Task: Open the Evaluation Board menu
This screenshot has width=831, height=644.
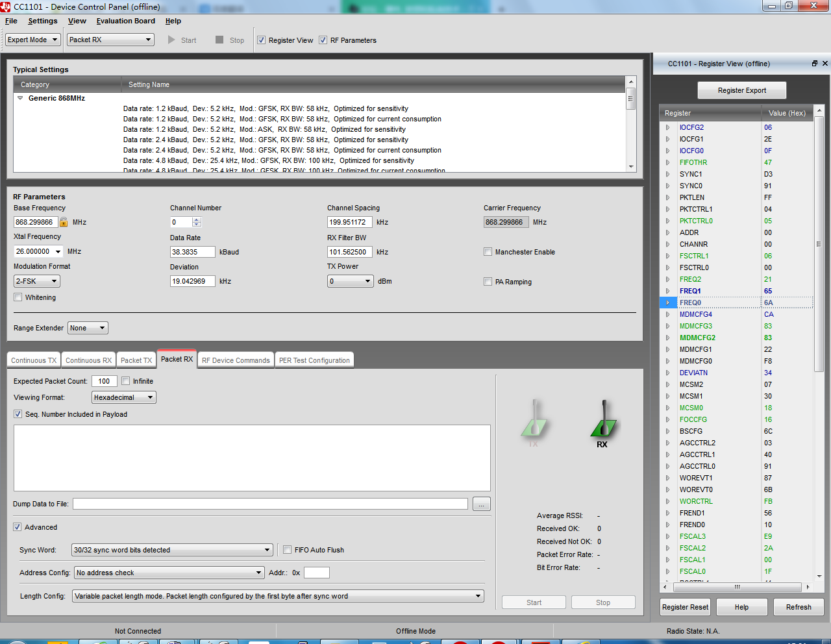Action: [126, 21]
